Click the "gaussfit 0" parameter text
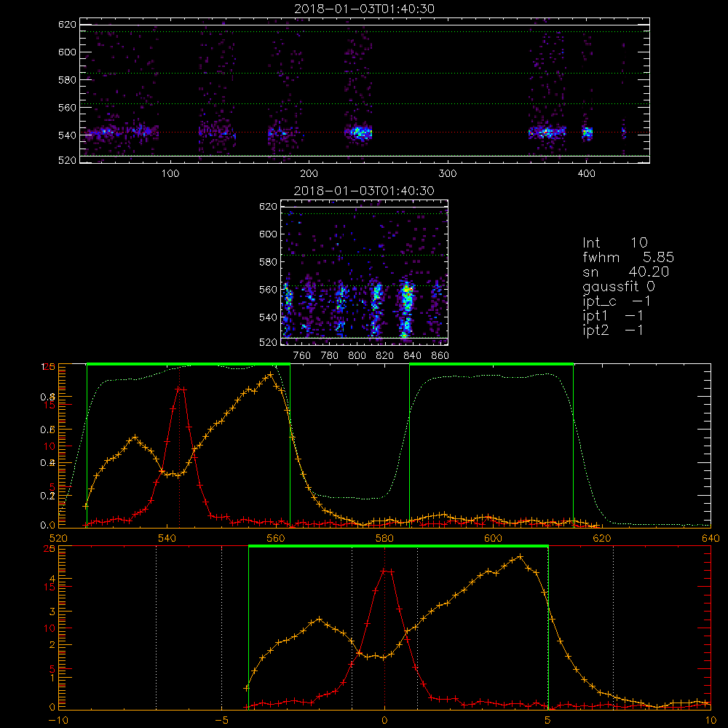 pyautogui.click(x=618, y=286)
